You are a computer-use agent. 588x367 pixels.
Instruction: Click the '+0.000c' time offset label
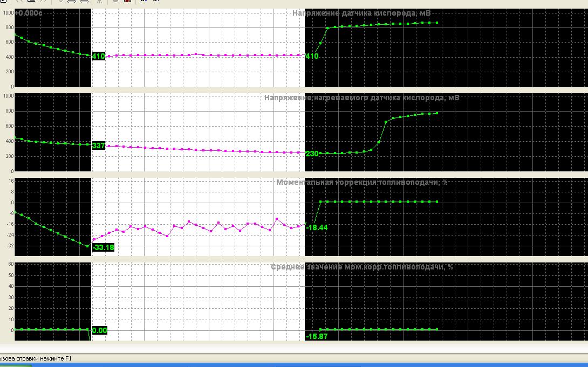coord(29,13)
